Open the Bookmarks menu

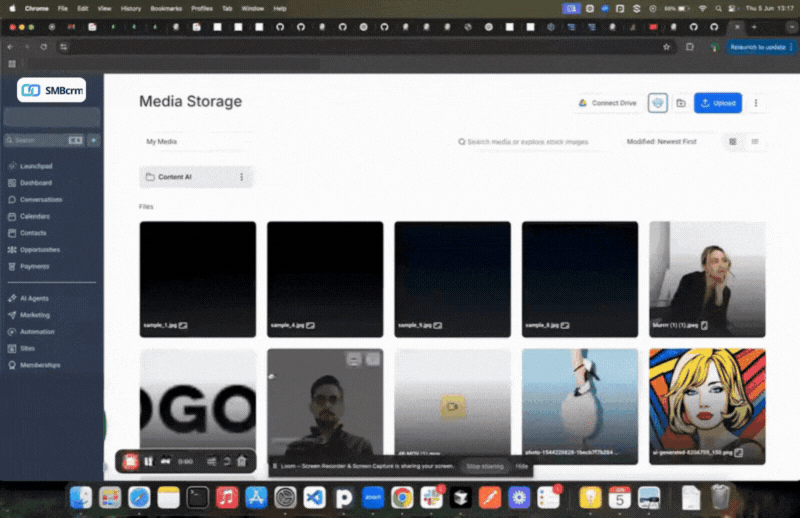(166, 8)
